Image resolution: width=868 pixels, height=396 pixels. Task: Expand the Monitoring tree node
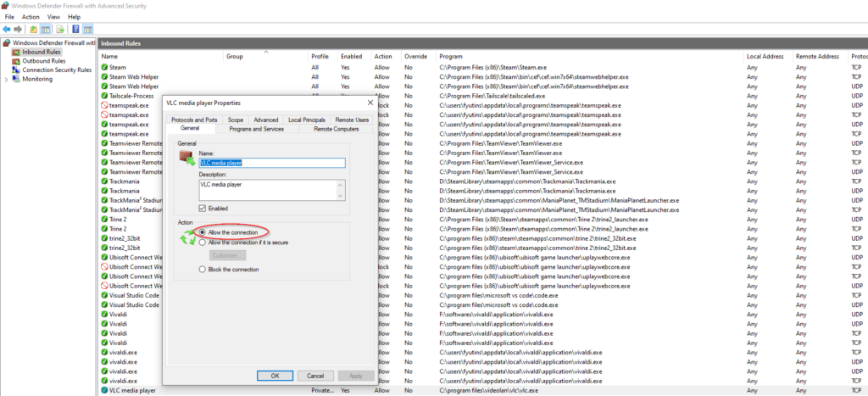[6, 80]
